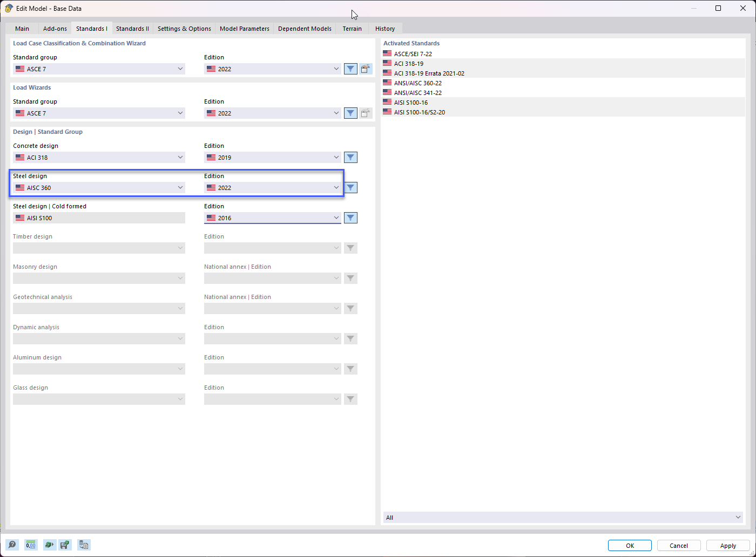This screenshot has width=756, height=557.
Task: Open the Dependent Models tab
Action: click(305, 29)
